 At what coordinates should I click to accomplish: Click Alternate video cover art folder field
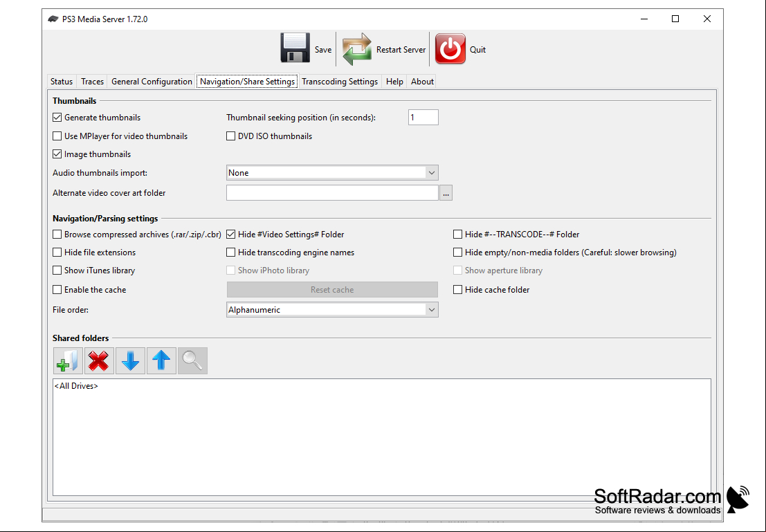(x=332, y=192)
